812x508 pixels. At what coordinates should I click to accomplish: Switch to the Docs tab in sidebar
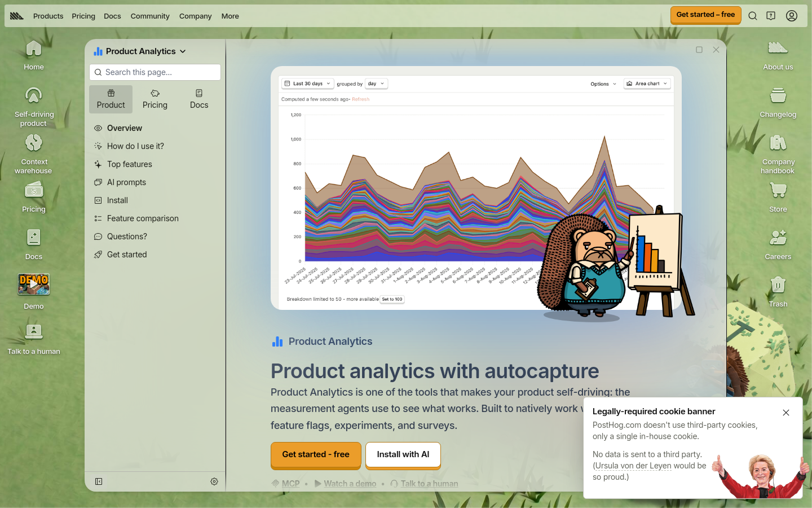[x=199, y=99]
